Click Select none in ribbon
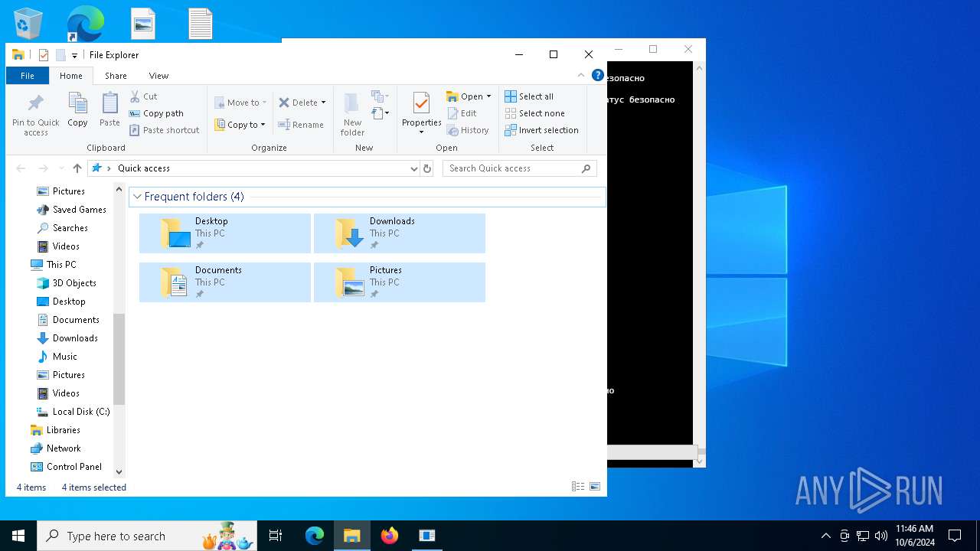 tap(534, 113)
